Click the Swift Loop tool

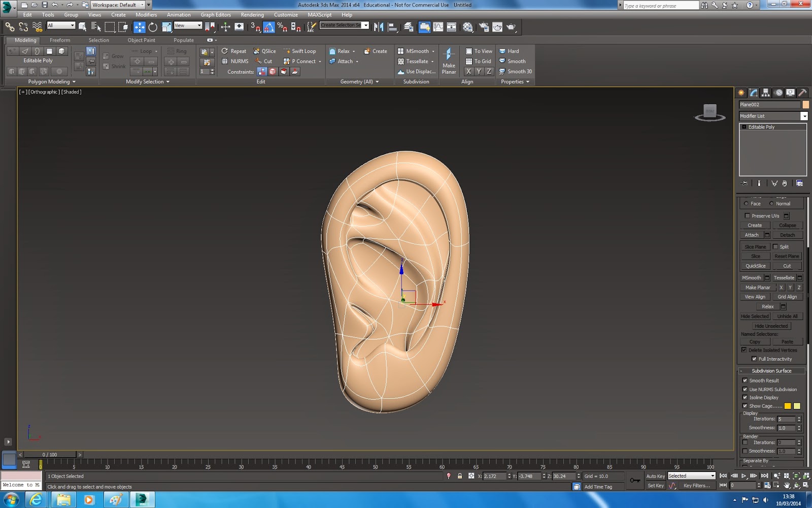299,51
